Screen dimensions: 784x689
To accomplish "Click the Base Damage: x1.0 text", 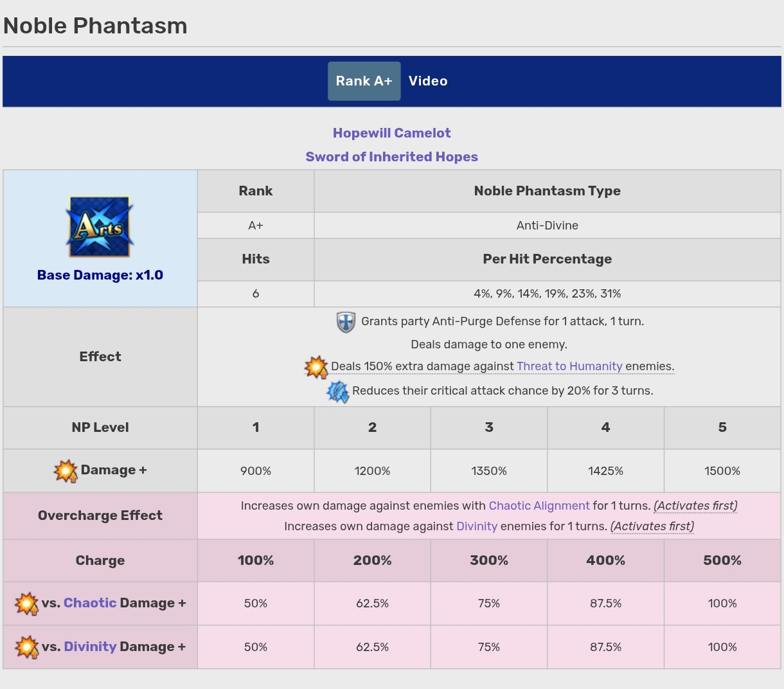I will point(100,275).
